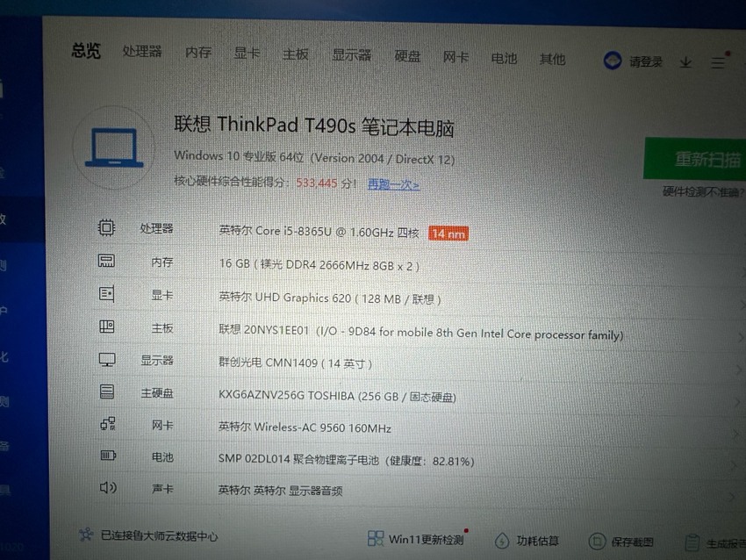The width and height of the screenshot is (746, 560).
Task: Click the processor chip icon
Action: [106, 227]
